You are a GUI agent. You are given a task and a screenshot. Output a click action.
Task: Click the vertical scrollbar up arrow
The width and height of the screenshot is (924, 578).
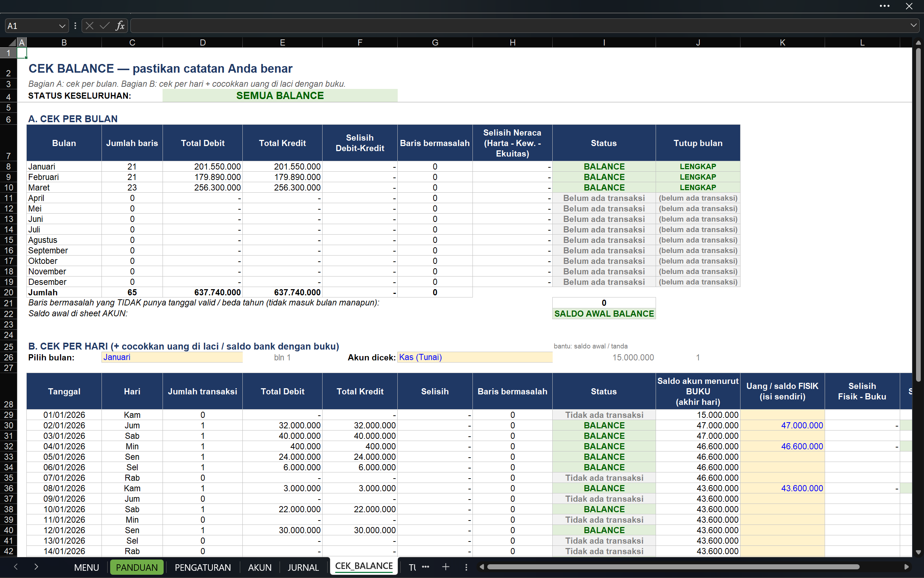point(918,43)
